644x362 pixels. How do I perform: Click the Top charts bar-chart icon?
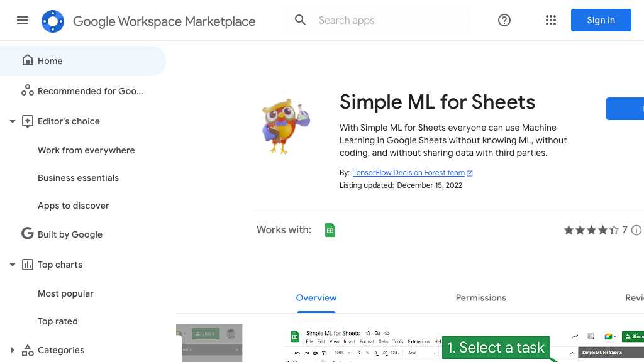[28, 265]
